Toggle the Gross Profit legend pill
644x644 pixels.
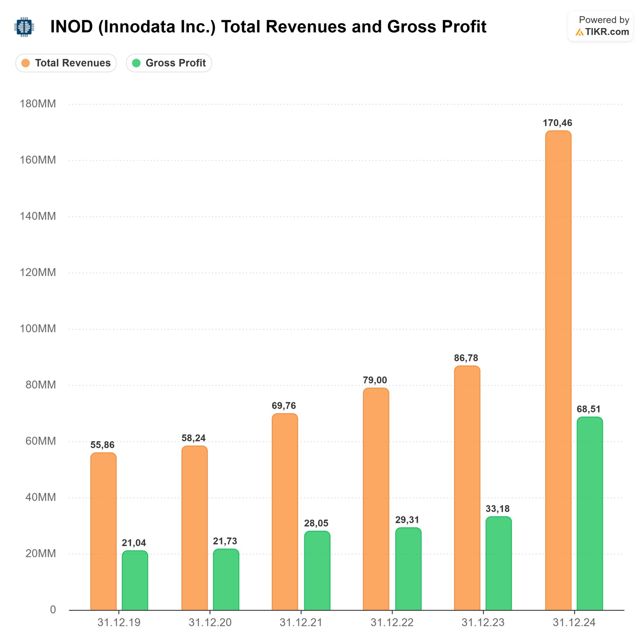169,63
